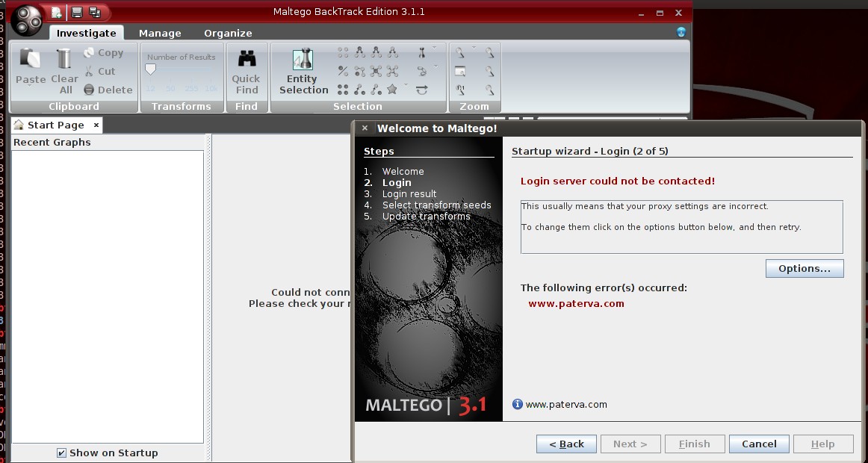Viewport: 868px width, 463px height.
Task: Click the 50 mark on results slider
Action: pyautogui.click(x=170, y=89)
